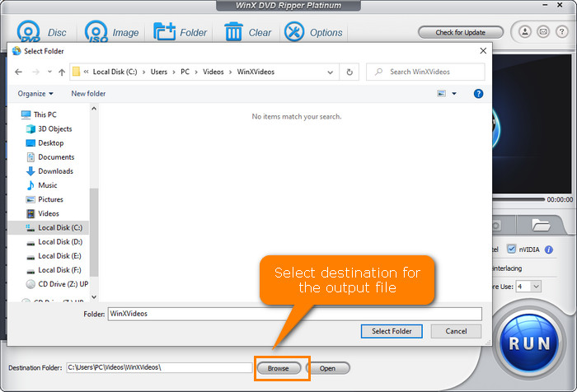Refresh the WinXVideos folder view
577x392 pixels.
349,72
